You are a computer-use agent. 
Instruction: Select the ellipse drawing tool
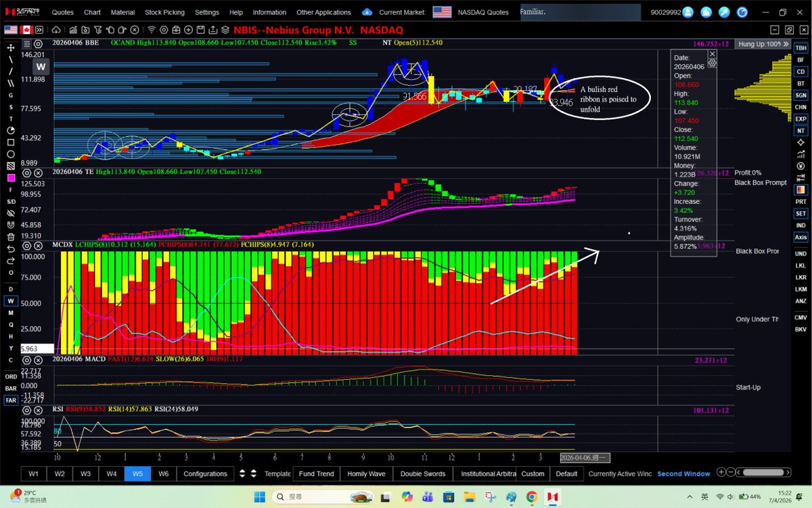point(11,154)
